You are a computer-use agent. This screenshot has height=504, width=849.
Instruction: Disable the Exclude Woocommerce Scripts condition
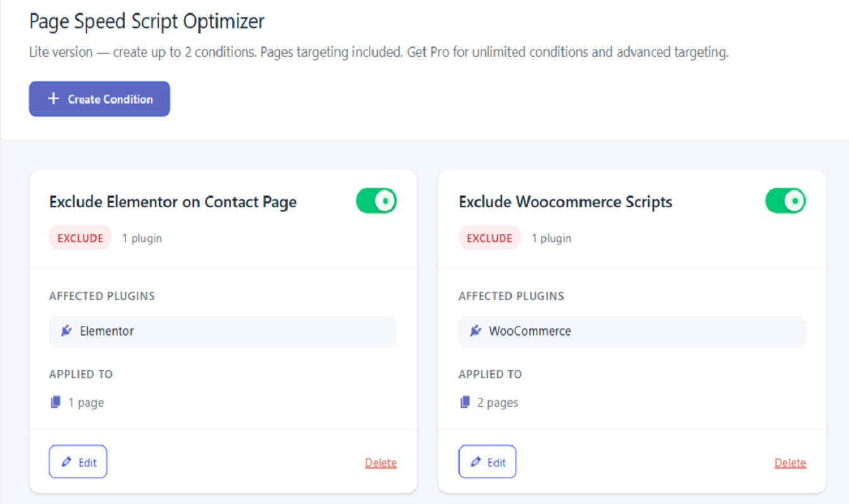coord(785,200)
